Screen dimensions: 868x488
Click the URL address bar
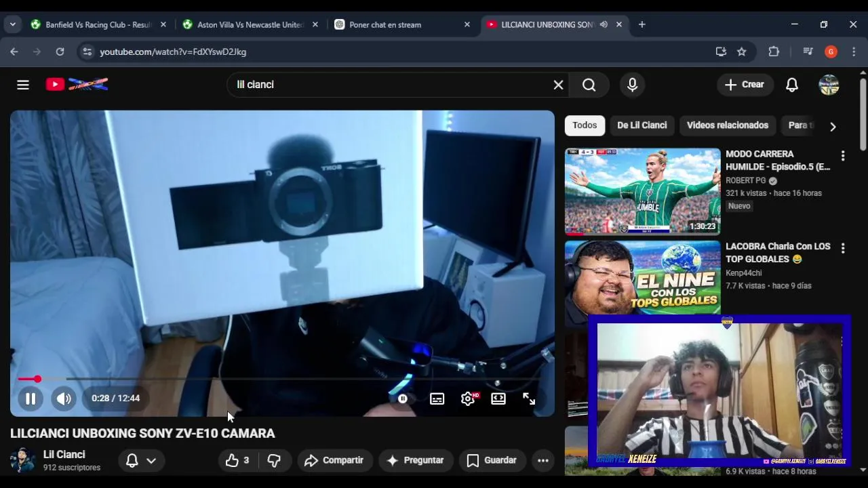(407, 52)
